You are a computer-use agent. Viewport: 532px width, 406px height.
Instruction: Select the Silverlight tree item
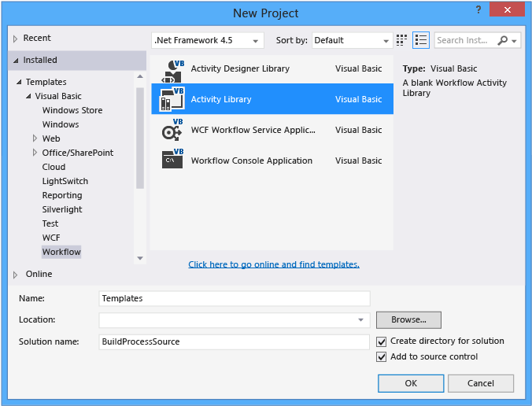click(62, 209)
